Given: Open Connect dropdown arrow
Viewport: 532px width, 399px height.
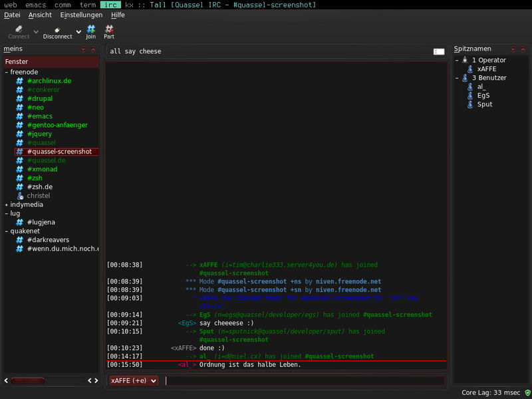Looking at the screenshot, I should coord(36,31).
